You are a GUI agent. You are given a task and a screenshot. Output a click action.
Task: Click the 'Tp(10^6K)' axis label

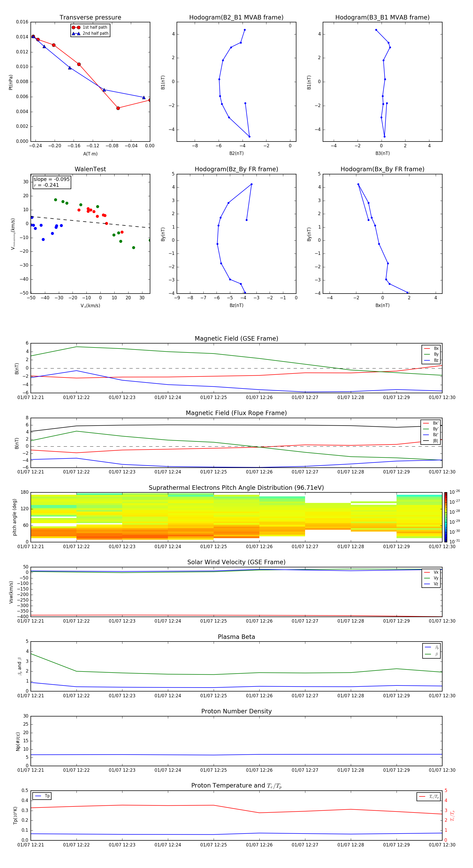(15, 815)
